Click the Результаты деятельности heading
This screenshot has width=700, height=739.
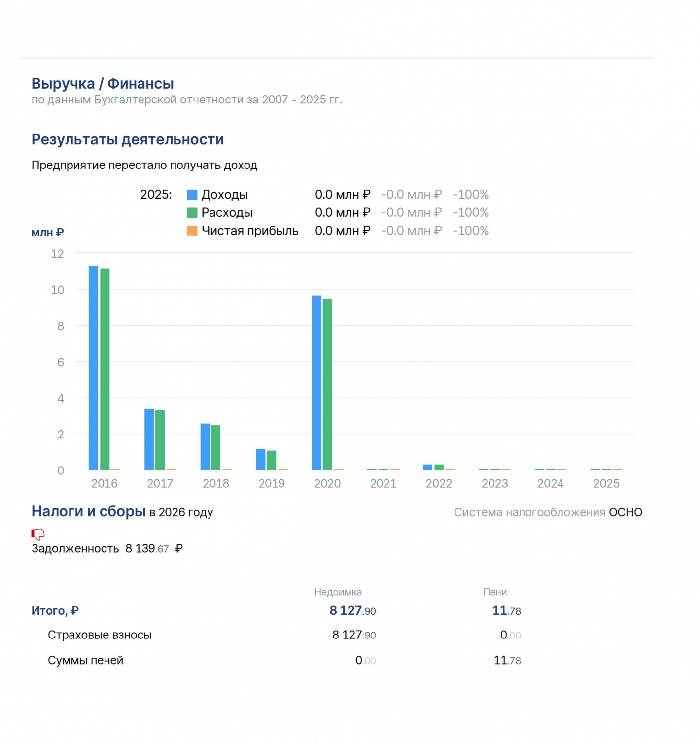pos(128,139)
